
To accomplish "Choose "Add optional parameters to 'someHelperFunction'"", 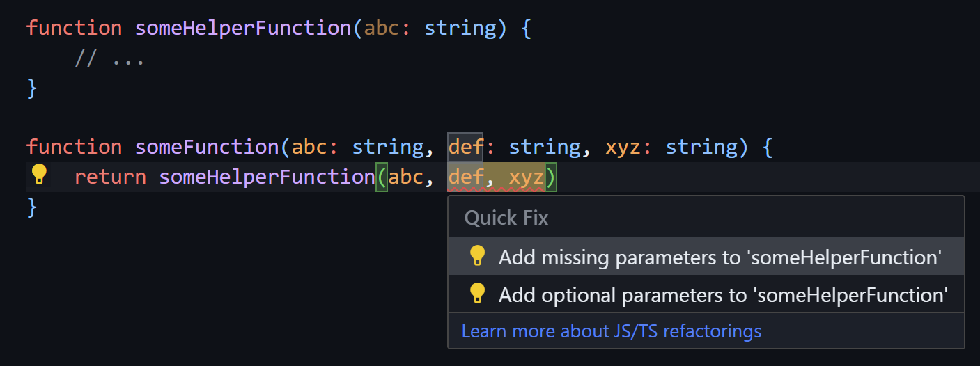I will point(722,295).
